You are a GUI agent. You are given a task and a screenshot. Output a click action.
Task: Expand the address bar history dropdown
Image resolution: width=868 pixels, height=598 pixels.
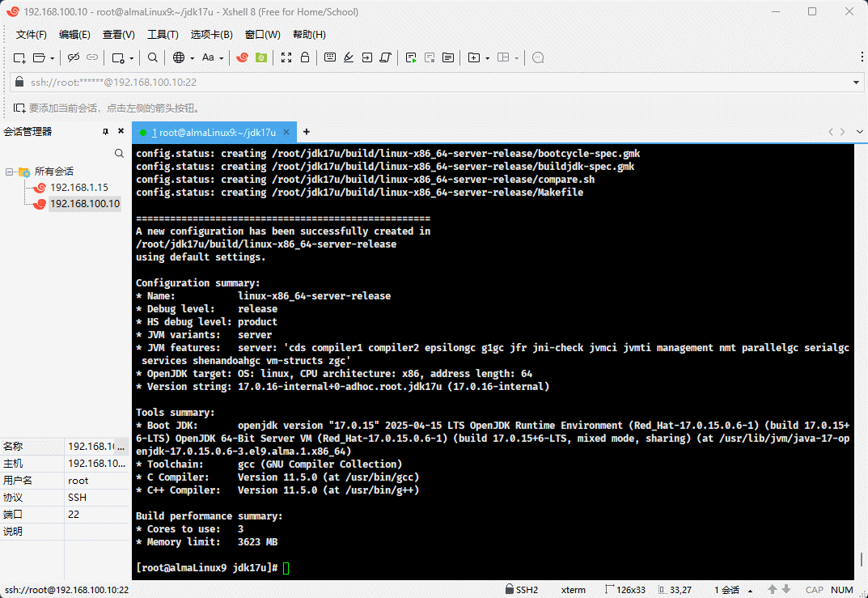click(x=856, y=83)
